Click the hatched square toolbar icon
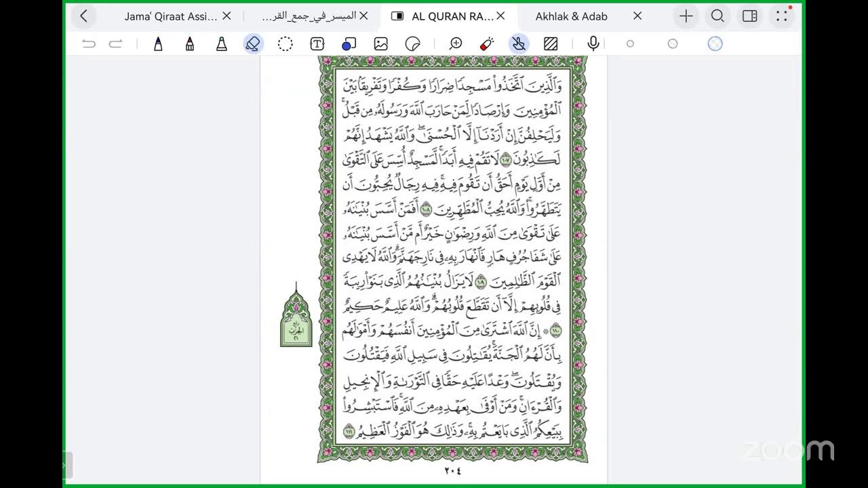The height and width of the screenshot is (488, 868). coord(551,44)
